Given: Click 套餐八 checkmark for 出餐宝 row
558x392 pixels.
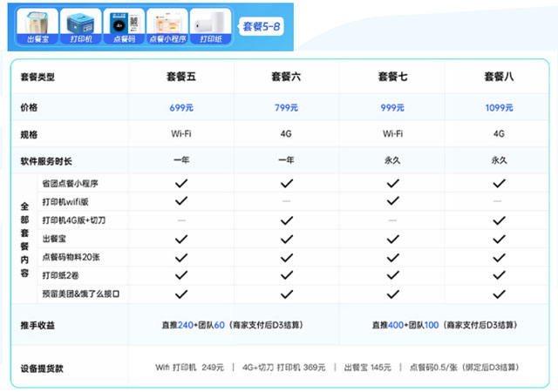Looking at the screenshot, I should [499, 239].
